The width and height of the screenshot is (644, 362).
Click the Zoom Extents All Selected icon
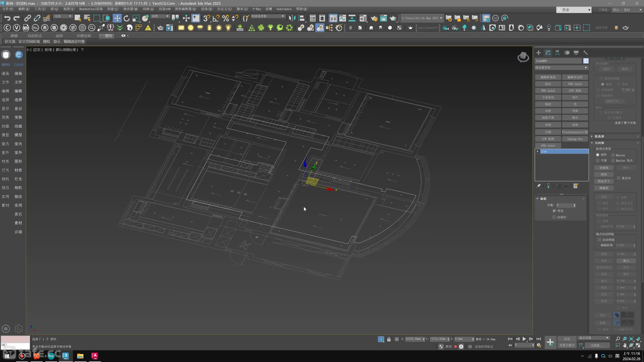[638, 339]
